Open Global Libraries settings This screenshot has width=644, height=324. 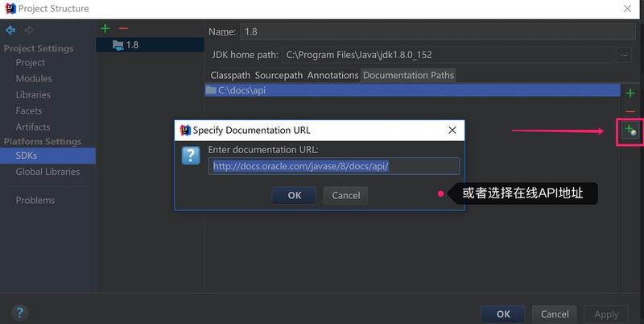click(47, 172)
